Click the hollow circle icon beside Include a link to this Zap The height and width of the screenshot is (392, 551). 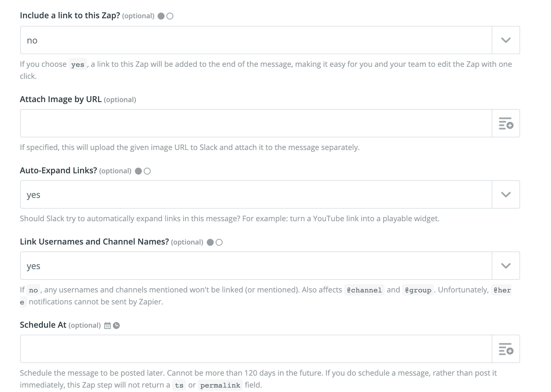pos(170,16)
